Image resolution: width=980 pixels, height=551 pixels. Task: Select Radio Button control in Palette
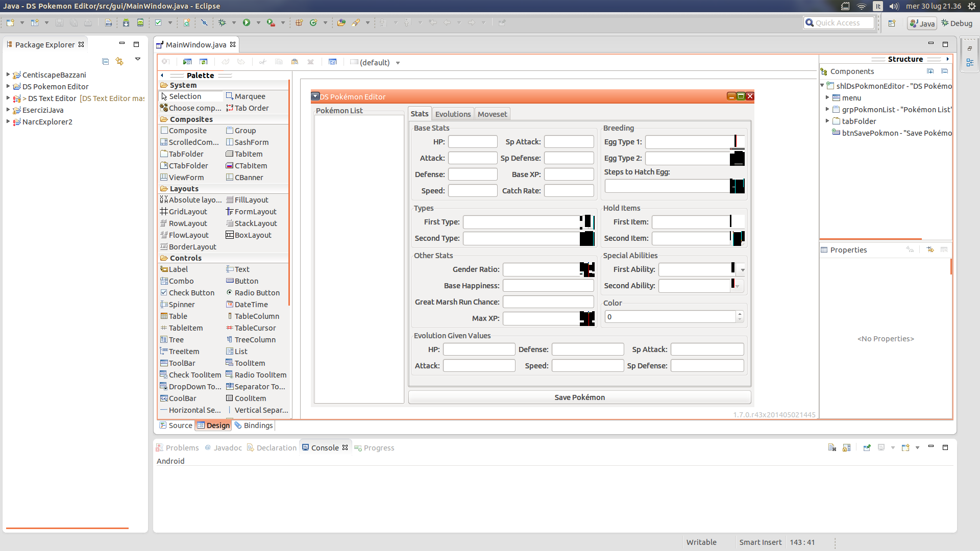pos(253,293)
